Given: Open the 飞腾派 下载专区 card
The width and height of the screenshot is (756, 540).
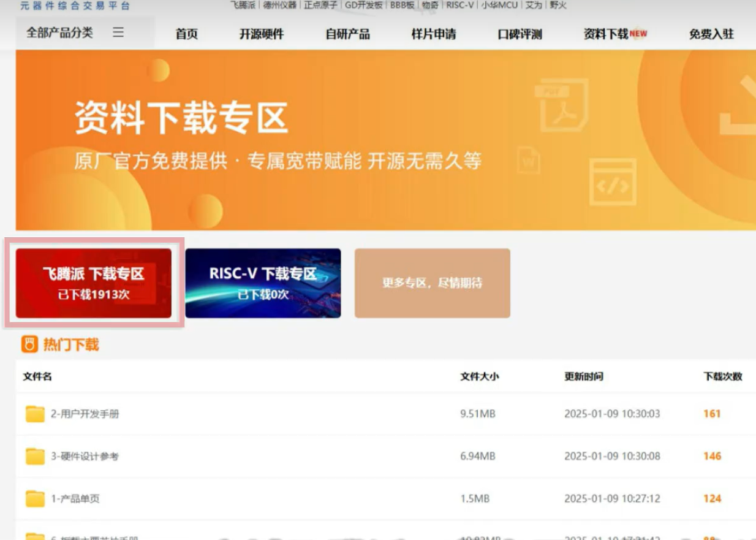Looking at the screenshot, I should pyautogui.click(x=94, y=283).
